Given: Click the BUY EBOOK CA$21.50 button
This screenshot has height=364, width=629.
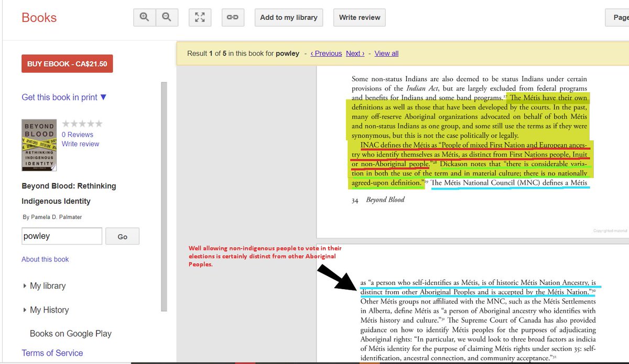Looking at the screenshot, I should (67, 64).
